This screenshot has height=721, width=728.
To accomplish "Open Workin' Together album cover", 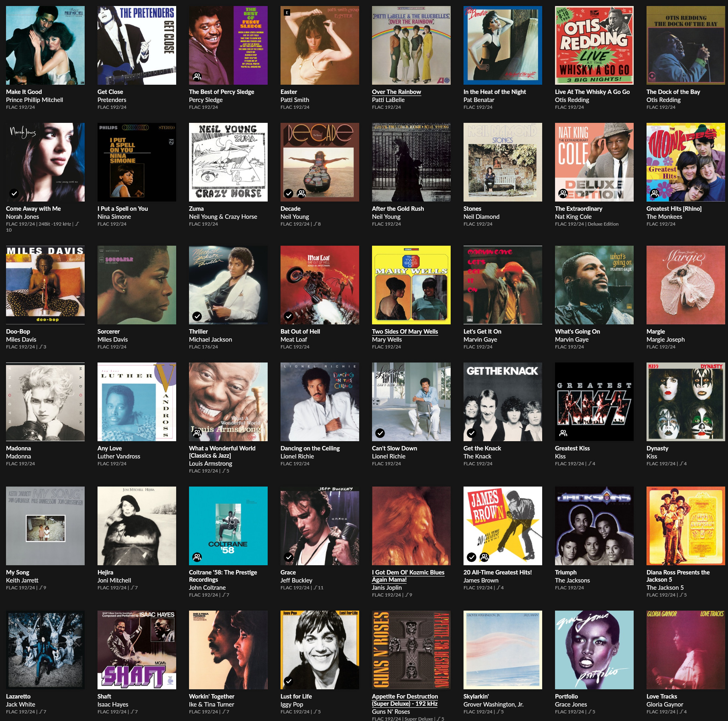I will pos(228,650).
